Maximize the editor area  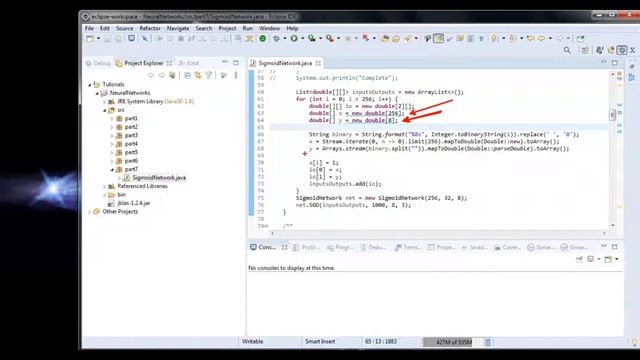(615, 62)
